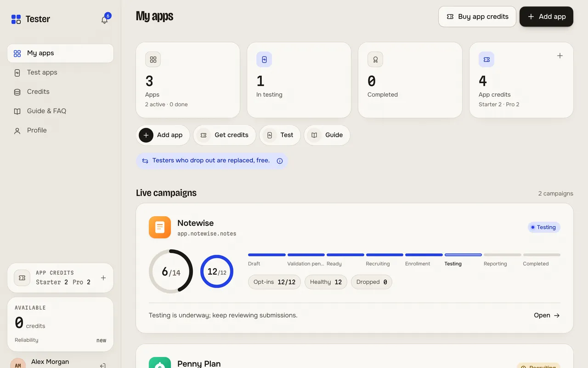Click the Completed card award icon
Viewport: 588px width, 368px height.
tap(375, 59)
